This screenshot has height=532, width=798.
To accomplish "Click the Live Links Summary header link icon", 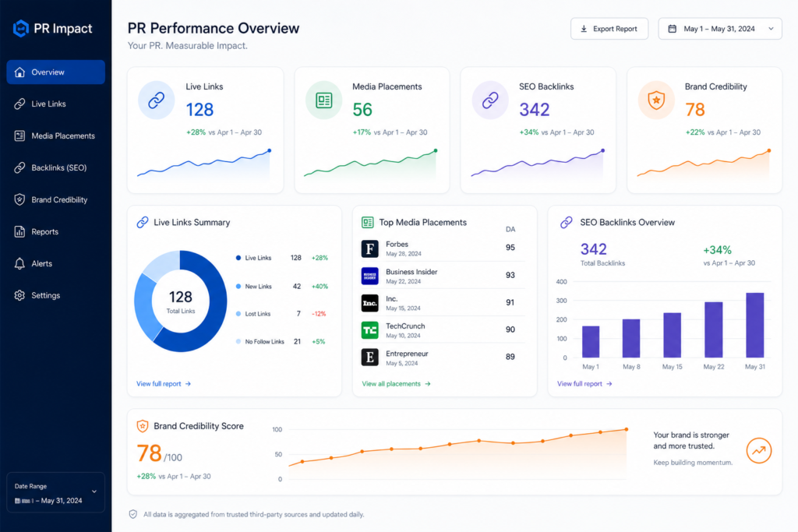I will pos(143,222).
